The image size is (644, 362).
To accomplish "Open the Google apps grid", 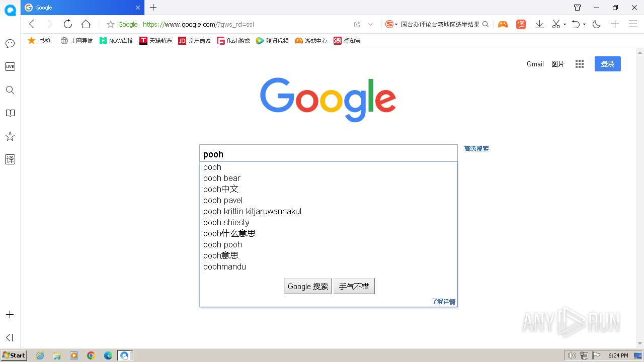I will pos(580,64).
